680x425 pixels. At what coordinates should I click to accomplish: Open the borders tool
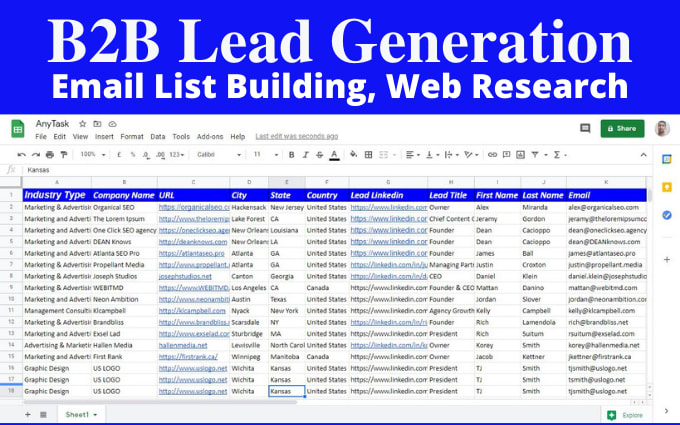368,155
